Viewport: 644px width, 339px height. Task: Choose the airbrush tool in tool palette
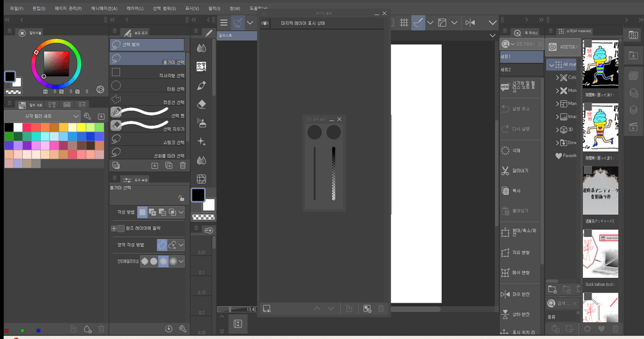pos(201,123)
